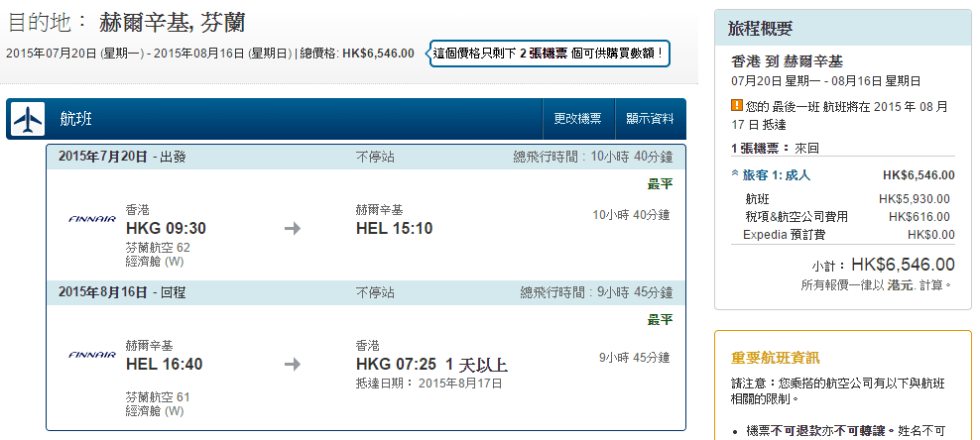Screen dimensions: 980x440
Task: Click the 小計 HK$6,546.00 subtotal amount
Action: coord(903,265)
